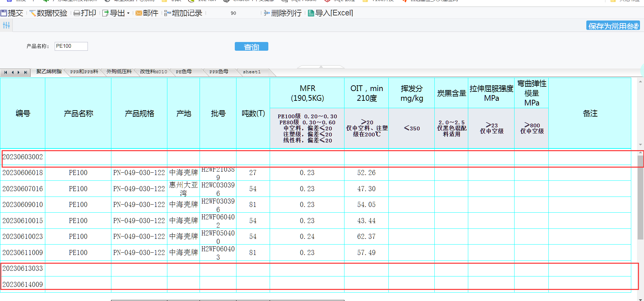The width and height of the screenshot is (644, 301).
Task: Switch to the 聚乙烯树脂 sheet tab
Action: tap(49, 72)
